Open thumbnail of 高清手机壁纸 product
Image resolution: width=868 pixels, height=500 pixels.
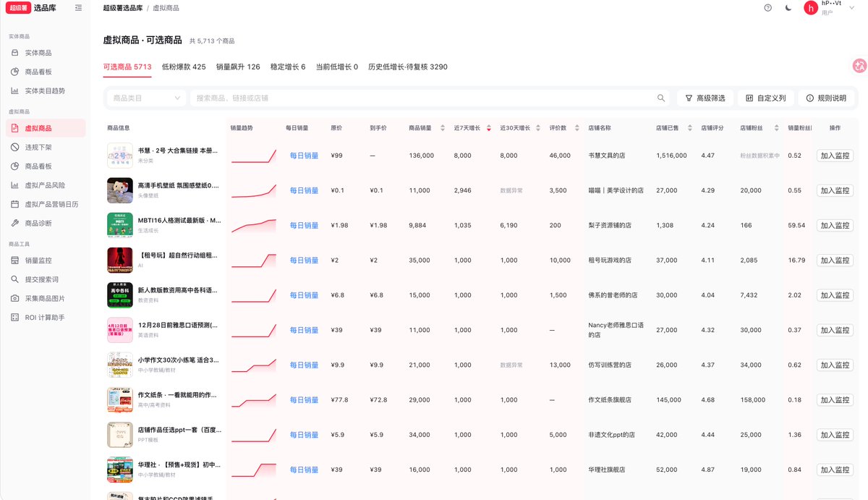pos(120,190)
